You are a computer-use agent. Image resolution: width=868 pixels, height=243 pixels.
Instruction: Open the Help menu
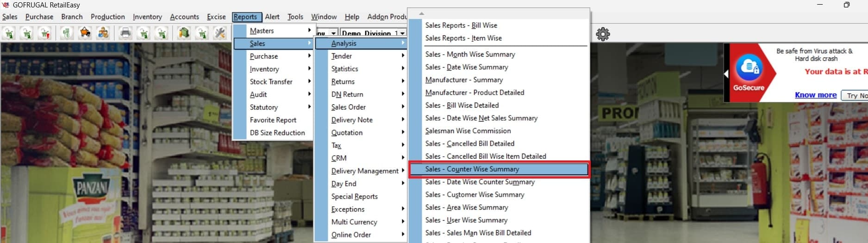tap(352, 17)
